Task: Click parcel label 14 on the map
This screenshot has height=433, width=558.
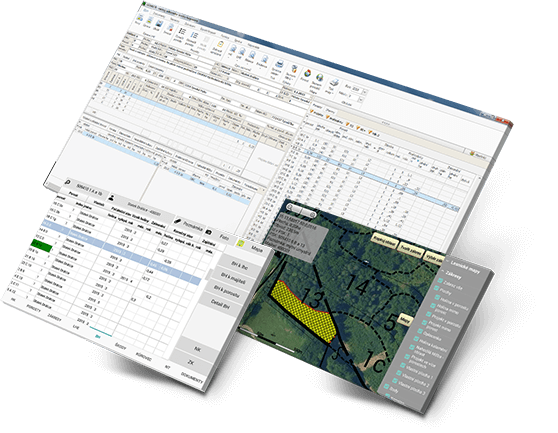Action: (356, 283)
